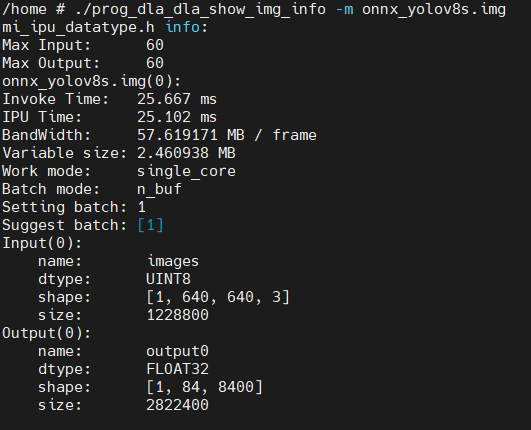Viewport: 531px width, 430px height.
Task: Click the input name images
Action: [172, 261]
